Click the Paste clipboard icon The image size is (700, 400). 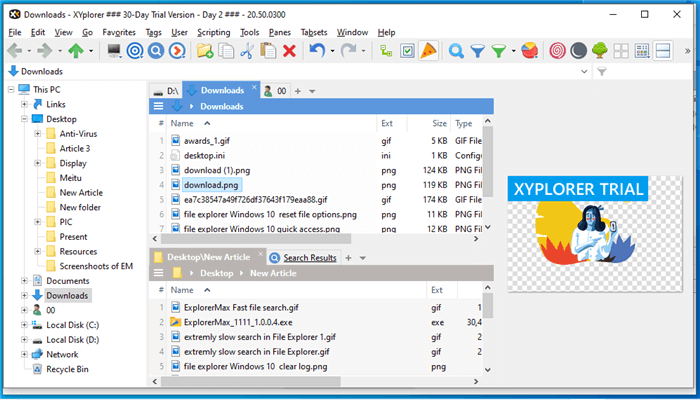pos(268,51)
